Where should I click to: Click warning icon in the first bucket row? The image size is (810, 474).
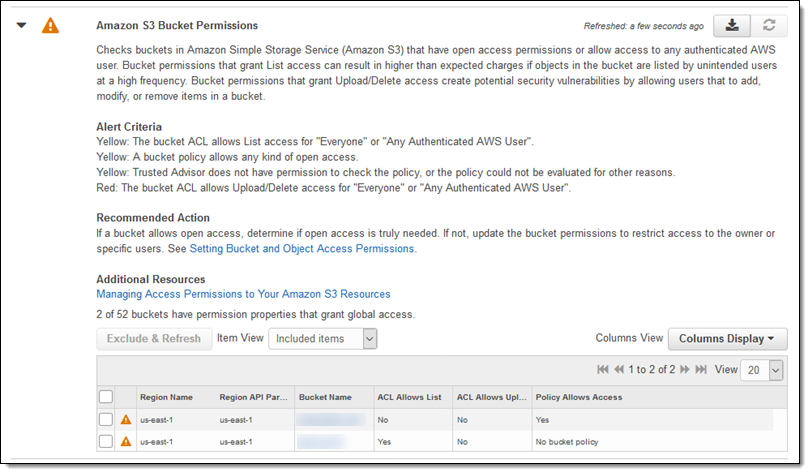pyautogui.click(x=126, y=420)
